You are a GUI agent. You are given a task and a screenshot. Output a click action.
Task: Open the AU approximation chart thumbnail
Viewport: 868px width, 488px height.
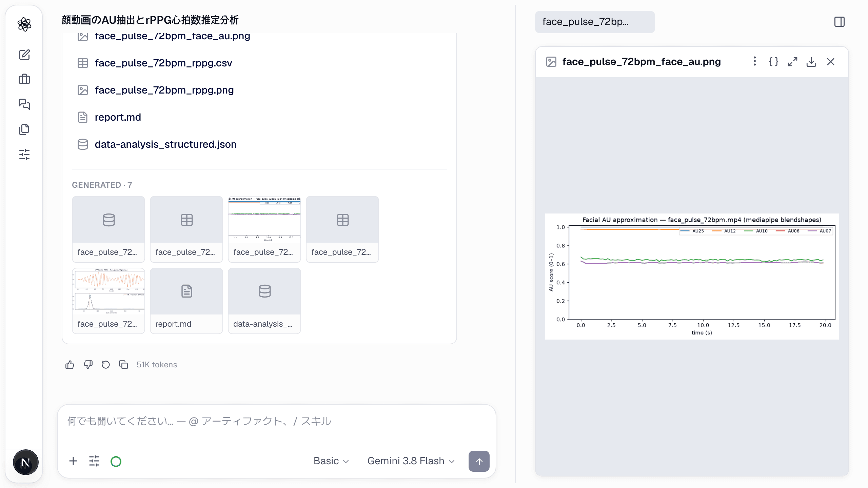[264, 229]
